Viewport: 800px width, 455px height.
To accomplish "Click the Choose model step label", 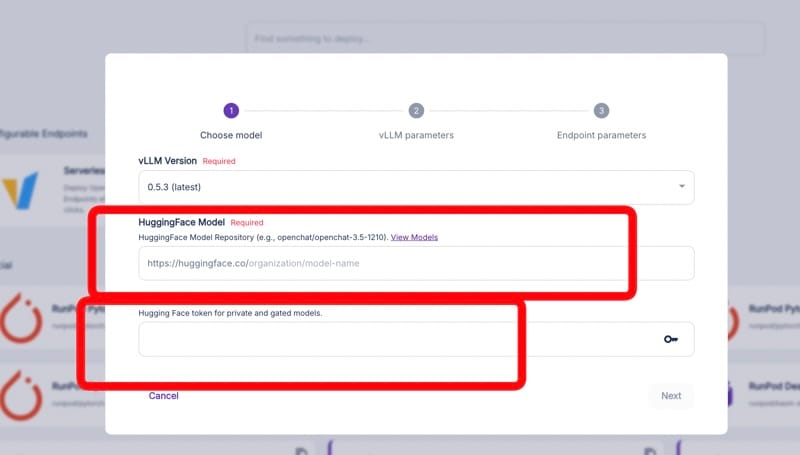I will coord(231,135).
